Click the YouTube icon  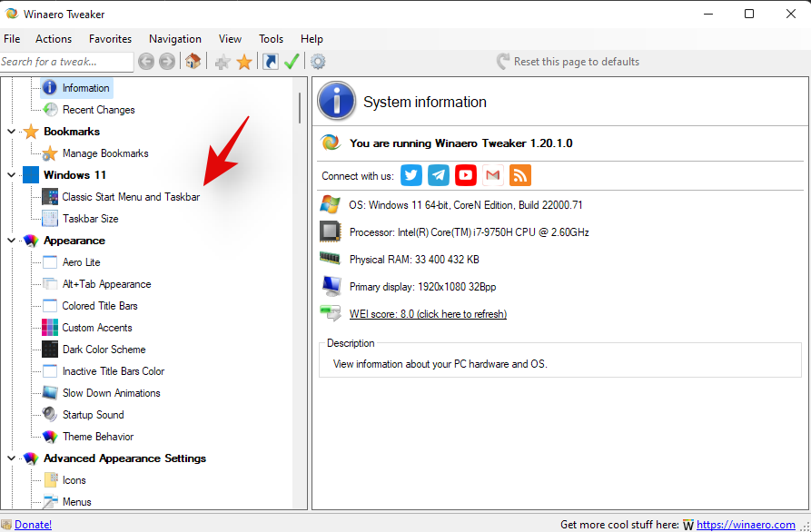click(466, 175)
